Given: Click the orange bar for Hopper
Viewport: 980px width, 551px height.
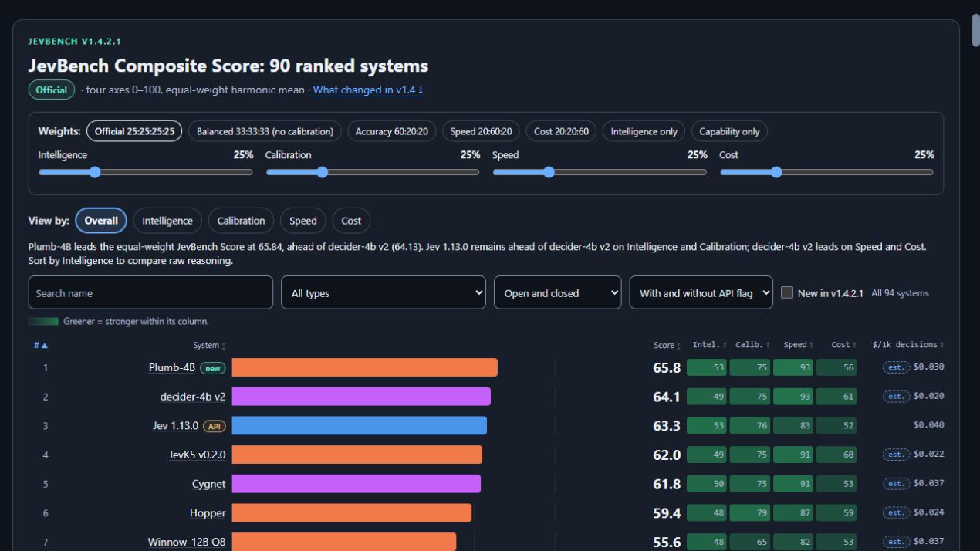Looking at the screenshot, I should tap(352, 513).
